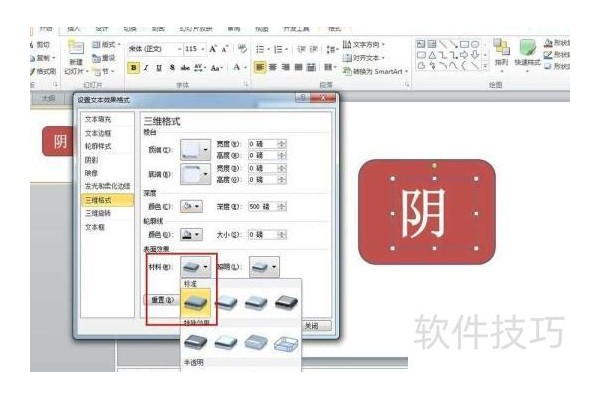Select the Right Arrow shape

464,55
